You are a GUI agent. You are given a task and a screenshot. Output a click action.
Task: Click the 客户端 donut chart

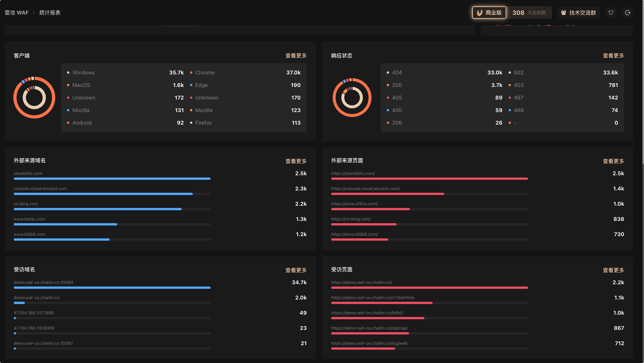(x=34, y=97)
